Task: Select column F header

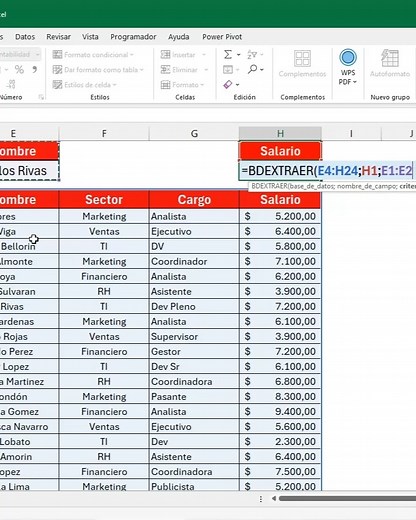Action: coord(104,134)
